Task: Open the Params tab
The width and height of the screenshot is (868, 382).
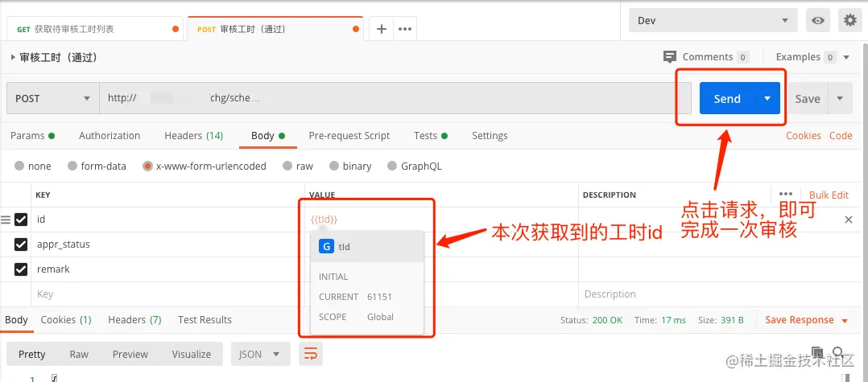Action: point(33,135)
